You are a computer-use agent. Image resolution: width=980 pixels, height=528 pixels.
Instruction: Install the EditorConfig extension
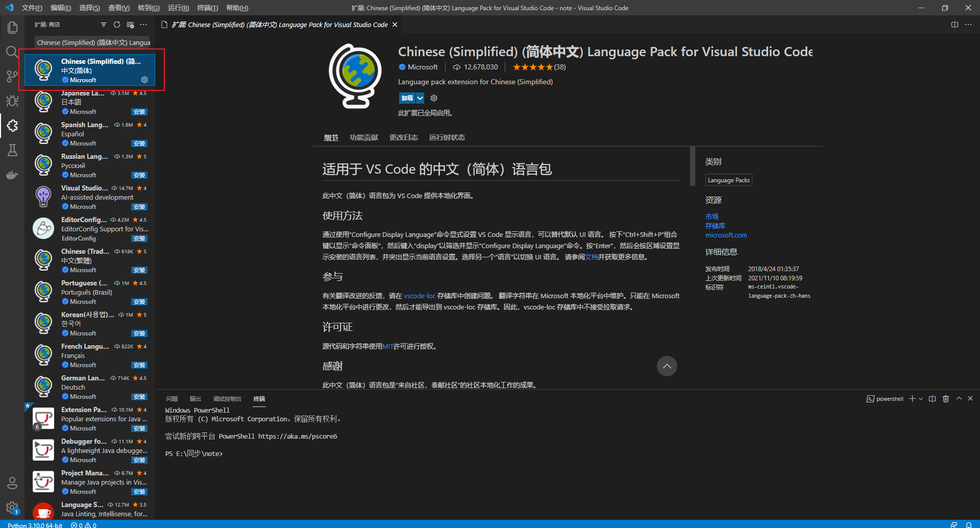(139, 238)
